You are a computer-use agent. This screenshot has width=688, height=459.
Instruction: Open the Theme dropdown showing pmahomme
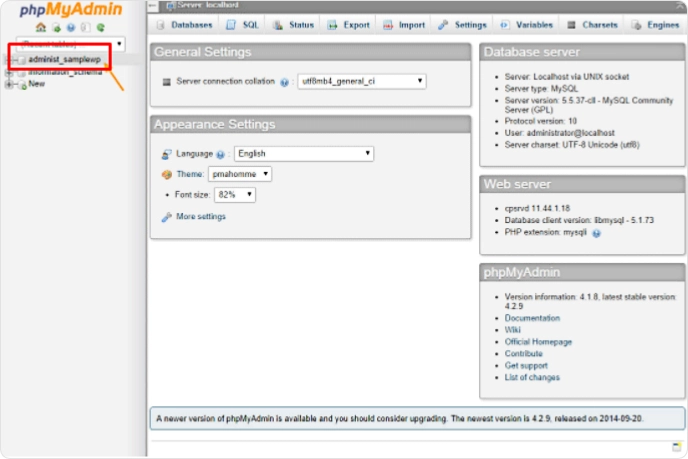click(240, 174)
